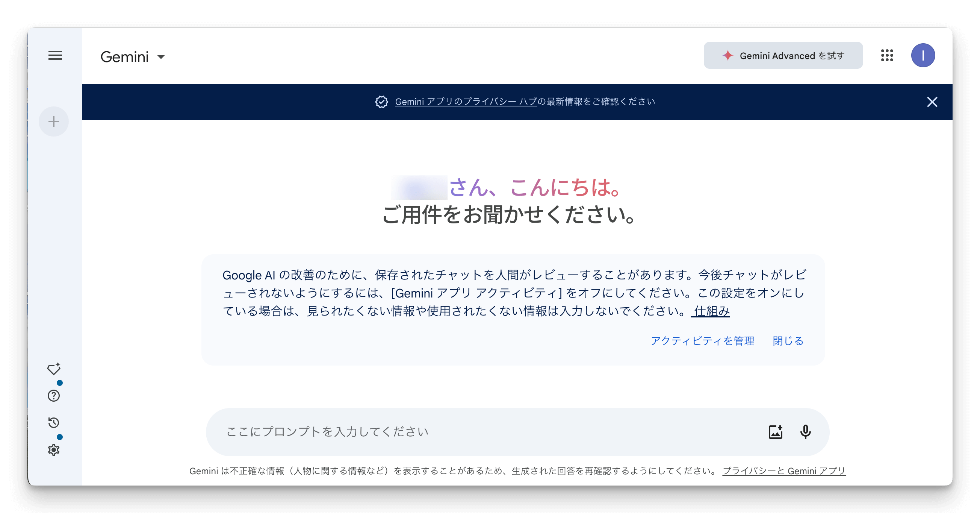The width and height of the screenshot is (980, 513).
Task: Open the Activity history icon
Action: pos(54,422)
